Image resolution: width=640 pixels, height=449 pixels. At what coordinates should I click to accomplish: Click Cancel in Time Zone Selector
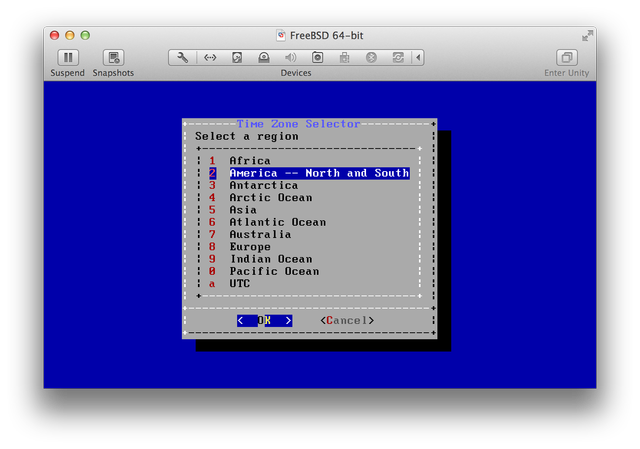point(347,320)
